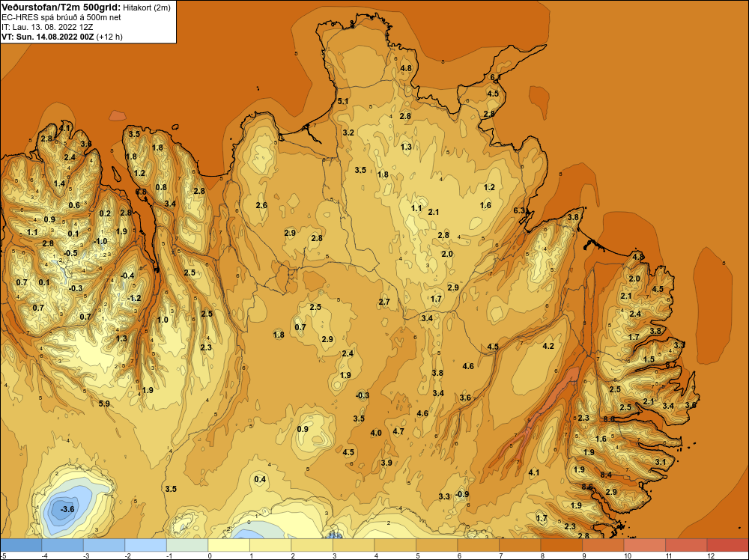Select the 8.4 temperature label
749x560 pixels.
tap(606, 475)
